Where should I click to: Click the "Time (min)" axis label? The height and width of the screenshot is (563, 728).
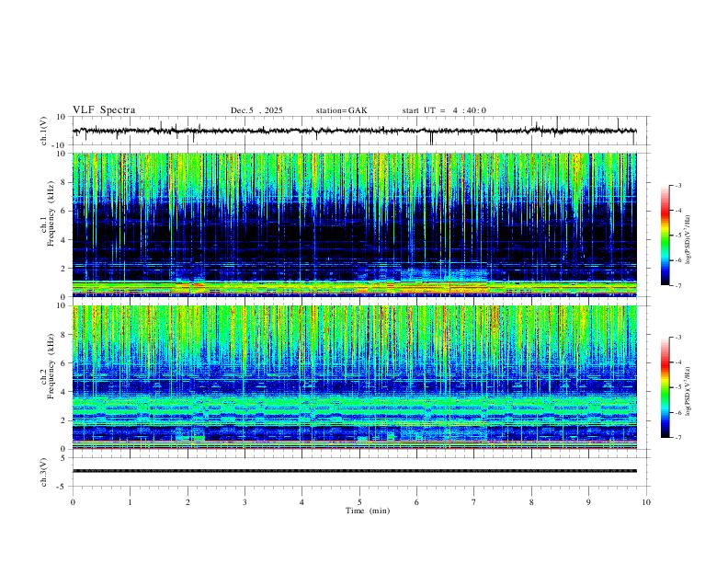tap(368, 511)
